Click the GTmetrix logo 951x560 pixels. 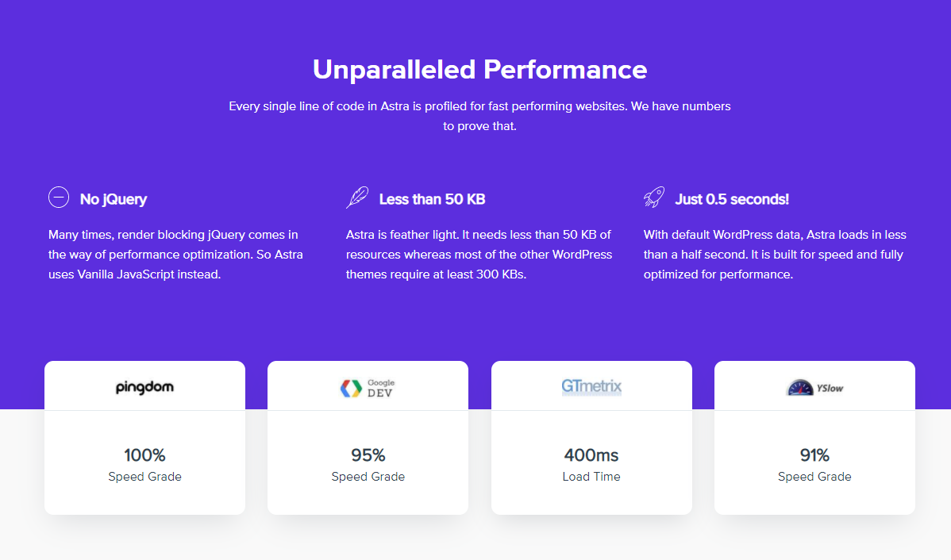(x=591, y=387)
